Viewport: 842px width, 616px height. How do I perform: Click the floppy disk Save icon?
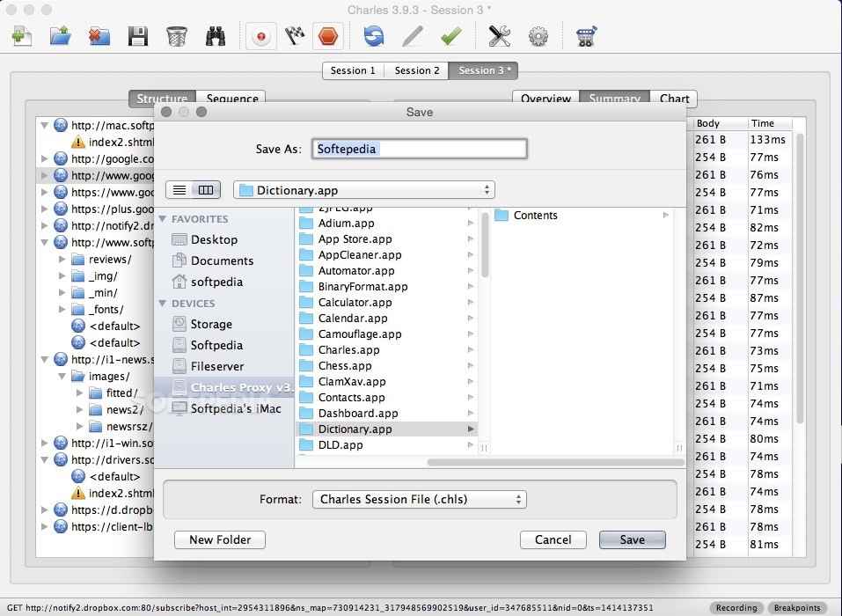coord(137,36)
